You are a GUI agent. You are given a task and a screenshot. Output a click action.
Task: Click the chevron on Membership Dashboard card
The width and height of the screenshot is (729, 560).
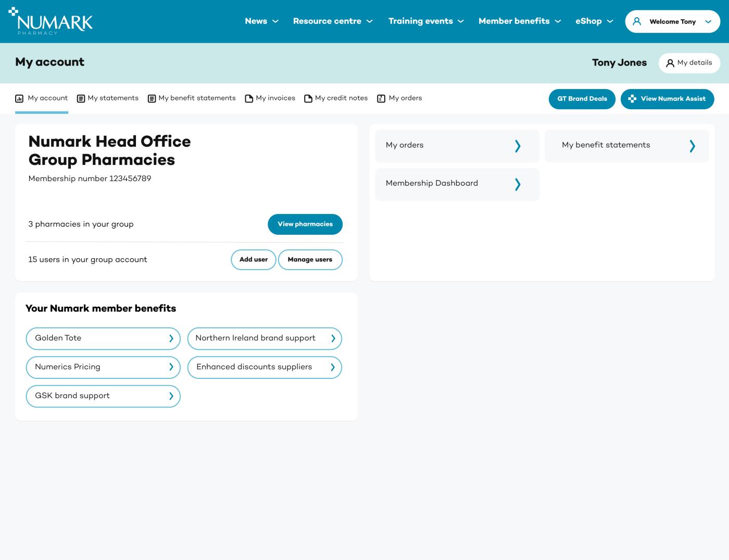[518, 184]
